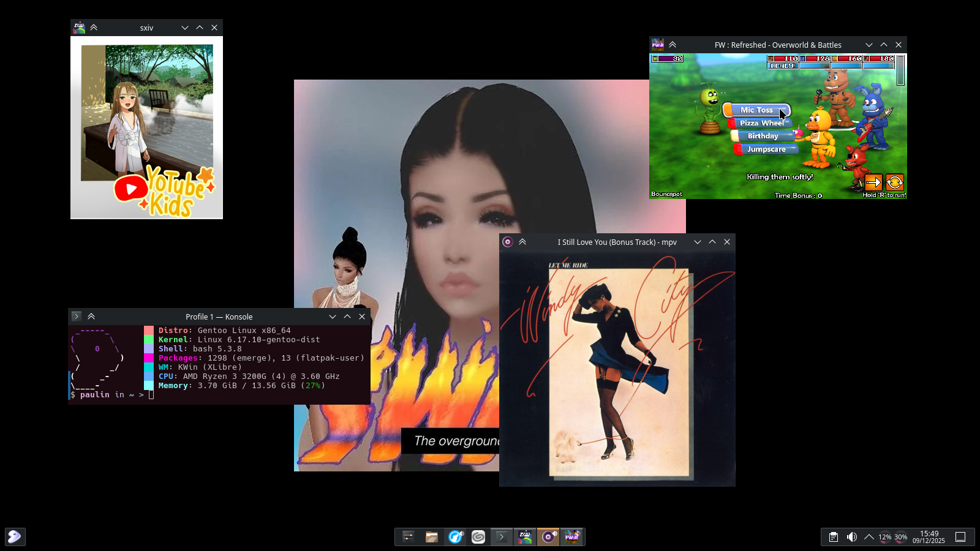The height and width of the screenshot is (551, 980).
Task: Focus FW:R game from taskbar
Action: [571, 537]
